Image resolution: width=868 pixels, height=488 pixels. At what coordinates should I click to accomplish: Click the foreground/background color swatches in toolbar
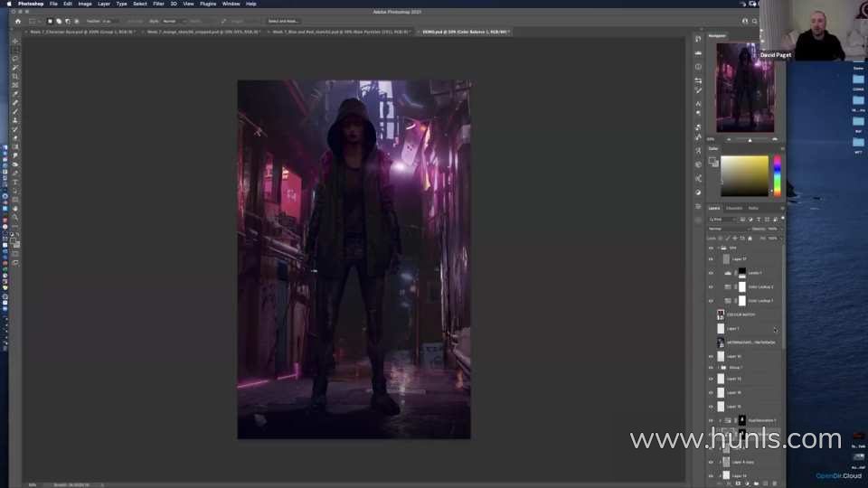[15, 242]
